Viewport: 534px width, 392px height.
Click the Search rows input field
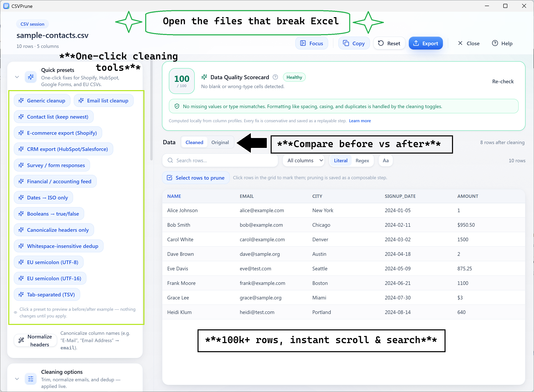click(x=220, y=160)
